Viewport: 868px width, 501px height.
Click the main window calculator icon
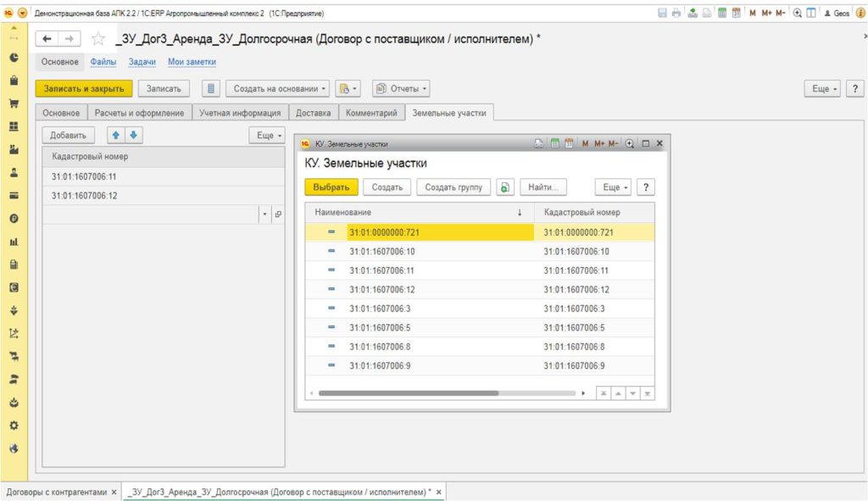722,13
